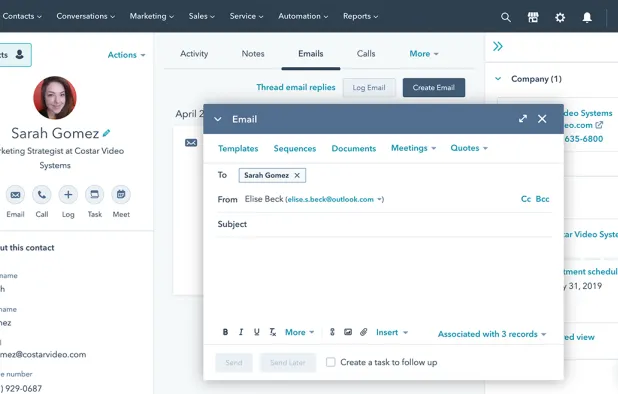Click the Send button
This screenshot has width=618, height=394.
pyautogui.click(x=234, y=362)
